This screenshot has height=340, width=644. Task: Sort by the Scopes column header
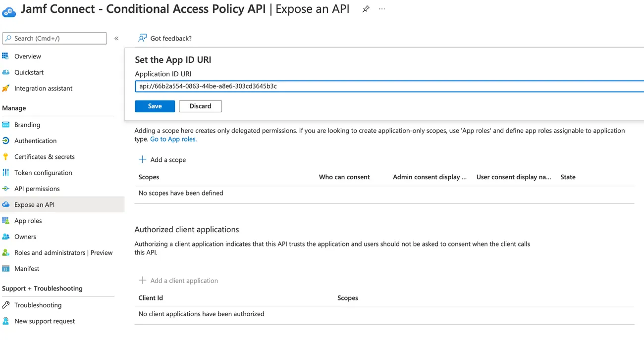coord(149,177)
